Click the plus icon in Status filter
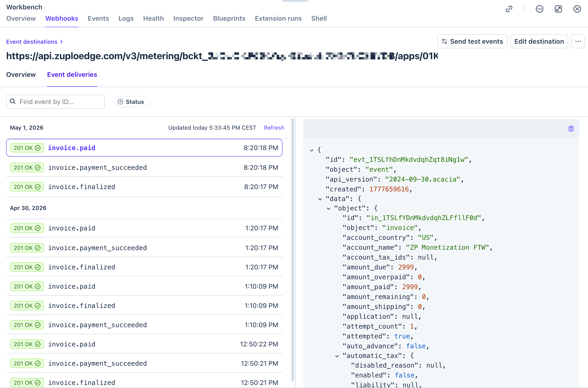Image resolution: width=588 pixels, height=388 pixels. click(120, 102)
